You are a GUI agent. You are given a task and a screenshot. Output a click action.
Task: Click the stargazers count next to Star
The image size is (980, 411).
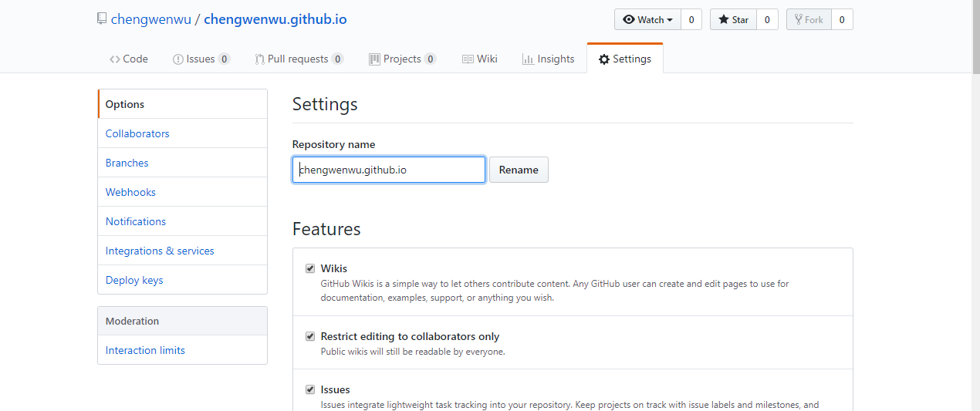767,20
